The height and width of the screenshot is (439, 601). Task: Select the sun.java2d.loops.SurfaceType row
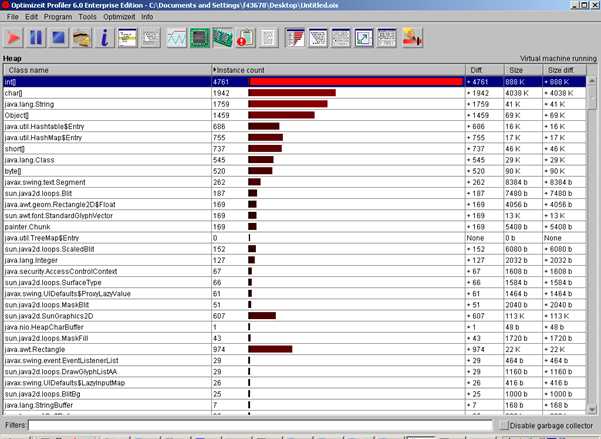tap(295, 282)
